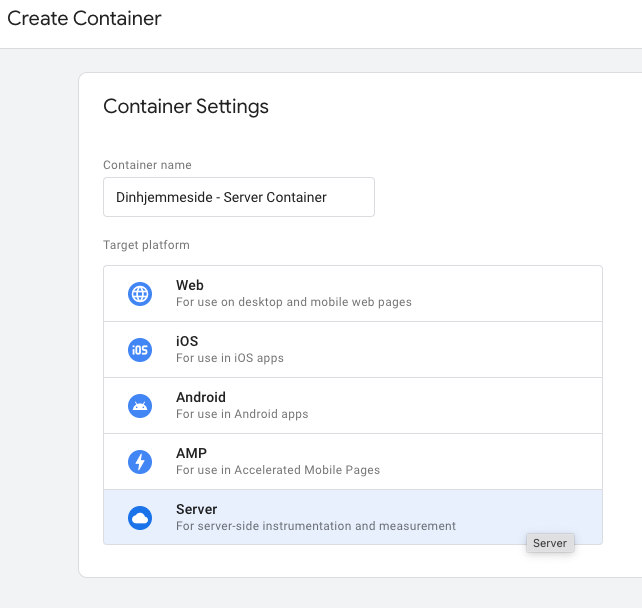Screen dimensions: 642x608
Task: Choose the Server target platform option
Action: pyautogui.click(x=353, y=517)
